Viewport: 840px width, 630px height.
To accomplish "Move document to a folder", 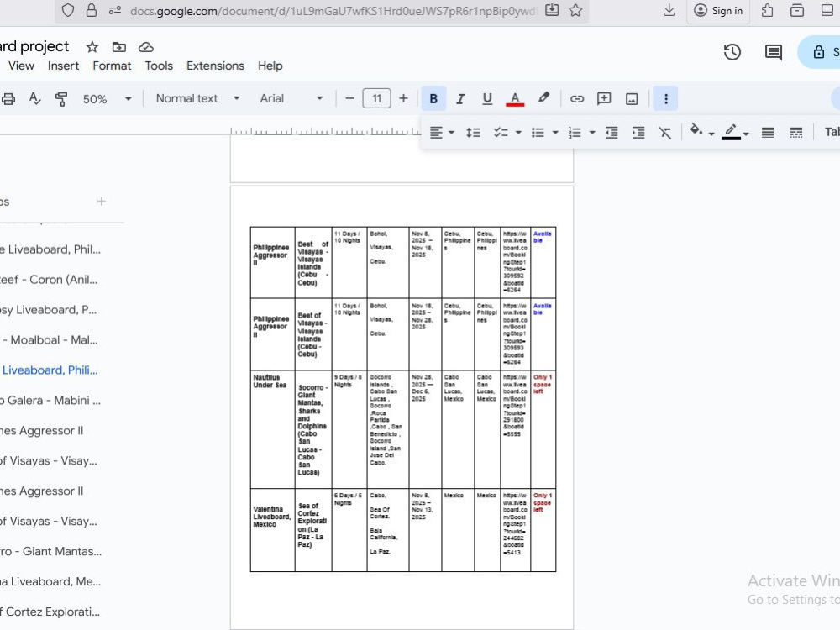I will point(119,47).
